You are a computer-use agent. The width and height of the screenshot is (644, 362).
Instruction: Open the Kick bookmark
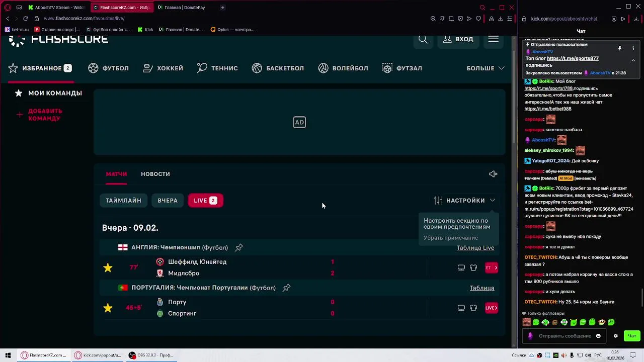coord(145,30)
